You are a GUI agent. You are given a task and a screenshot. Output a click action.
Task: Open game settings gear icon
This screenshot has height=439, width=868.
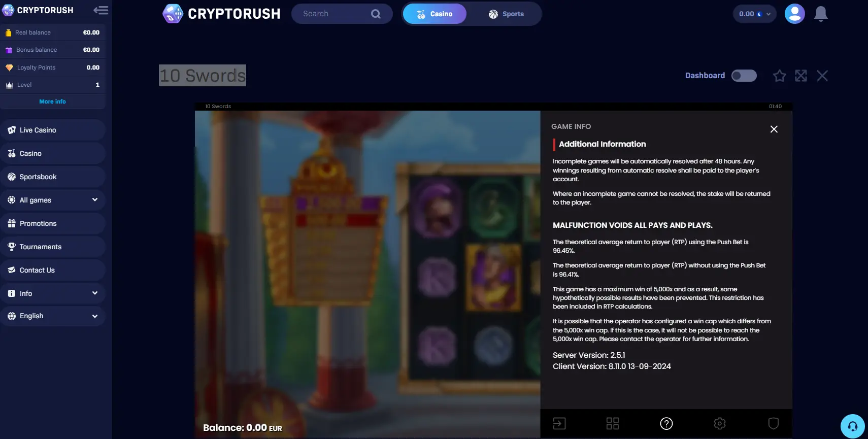(x=719, y=423)
